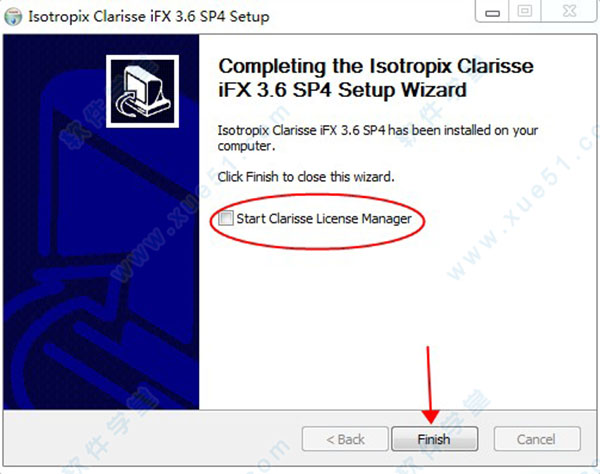
Task: Click Finish to close the wizard
Action: click(x=434, y=439)
